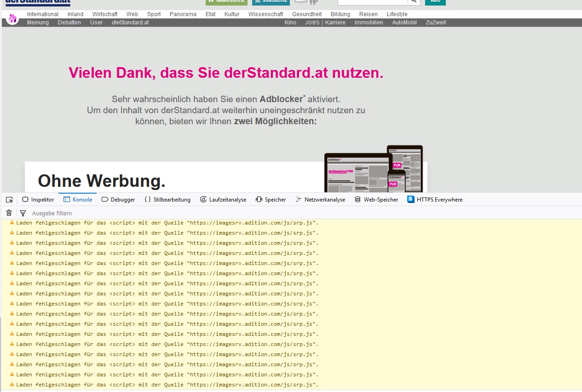Open the Kultur section
The width and height of the screenshot is (582, 392).
click(x=232, y=14)
